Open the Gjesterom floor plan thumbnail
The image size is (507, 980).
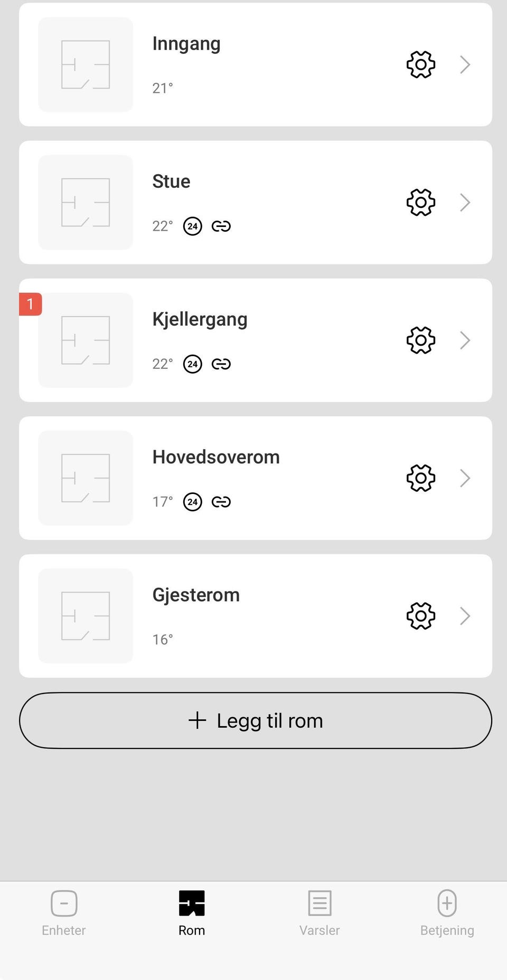[x=86, y=616]
